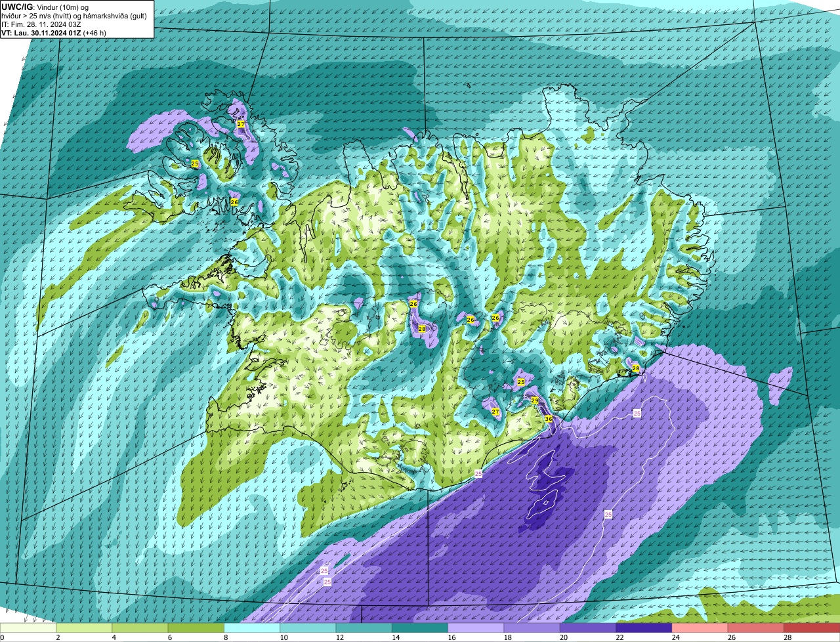The image size is (840, 642).
Task: Click the dark teal 14–16 m/s legend swatch
Action: pyautogui.click(x=420, y=628)
